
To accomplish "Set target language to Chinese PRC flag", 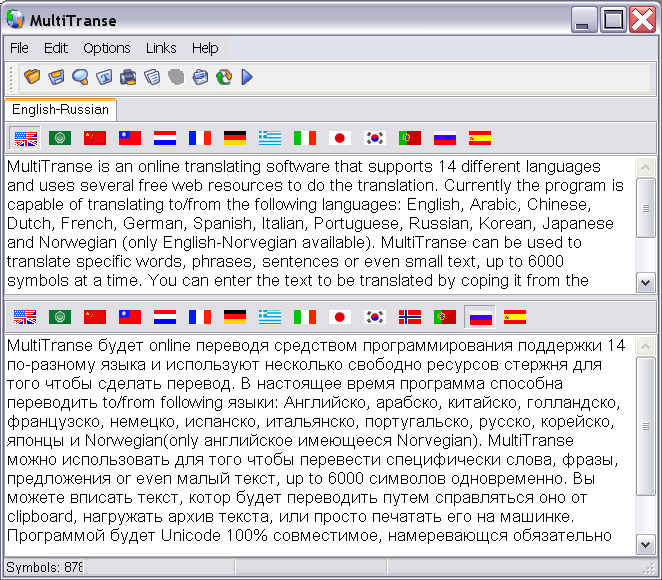I will coord(95,317).
